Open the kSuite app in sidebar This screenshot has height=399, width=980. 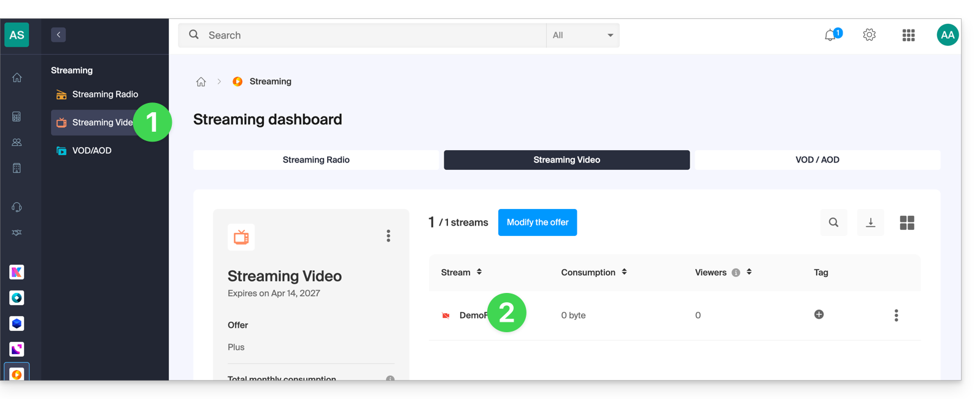(17, 272)
